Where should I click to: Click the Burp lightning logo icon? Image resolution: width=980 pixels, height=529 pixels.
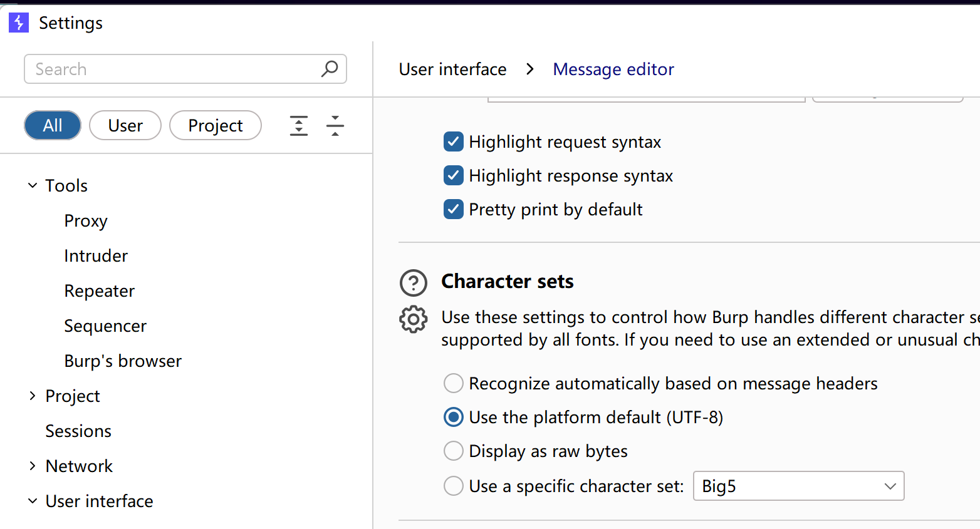[x=19, y=23]
